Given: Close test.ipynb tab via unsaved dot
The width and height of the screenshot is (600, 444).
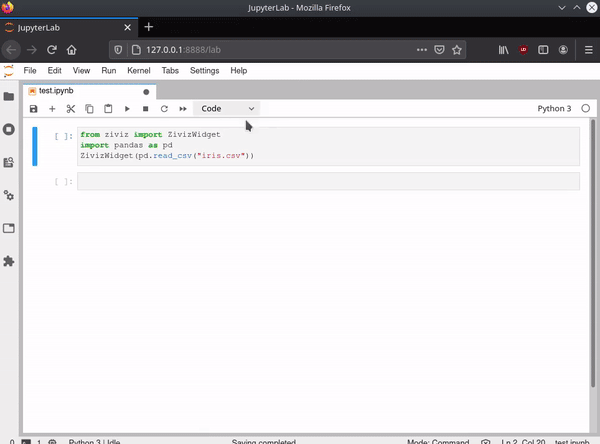Looking at the screenshot, I should coord(146,92).
